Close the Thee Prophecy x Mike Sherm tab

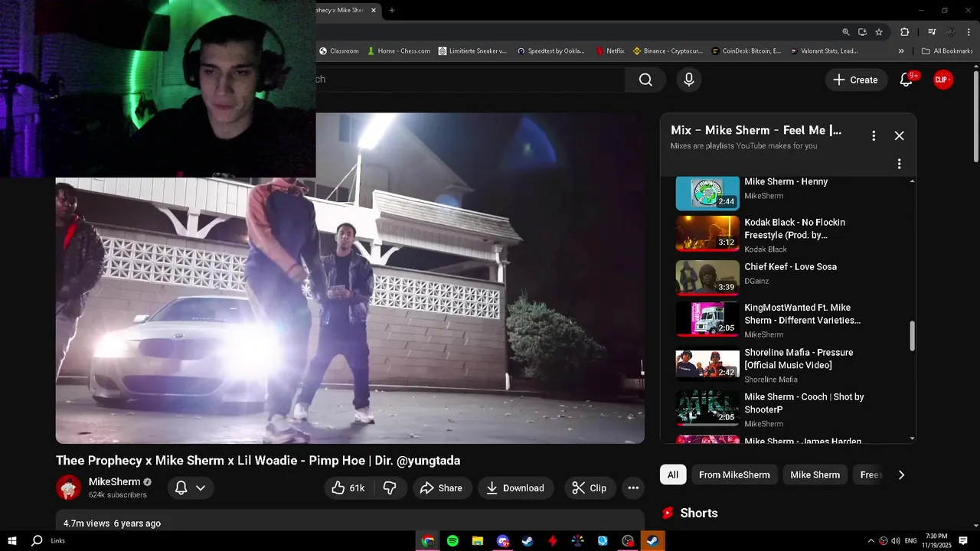point(374,10)
